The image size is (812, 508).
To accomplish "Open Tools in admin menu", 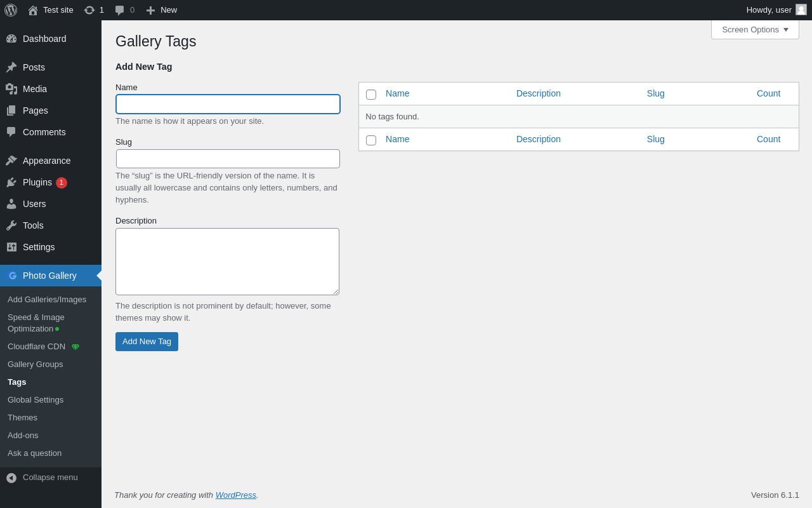I will point(51,225).
